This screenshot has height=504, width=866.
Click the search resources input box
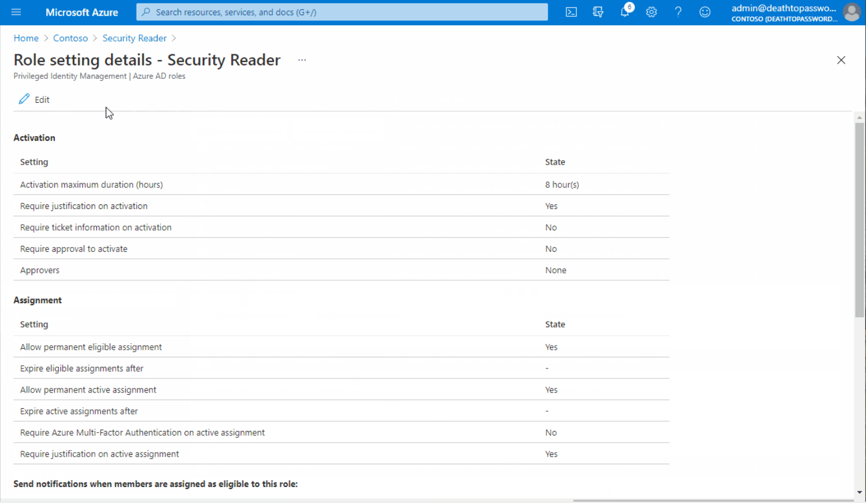tap(342, 12)
